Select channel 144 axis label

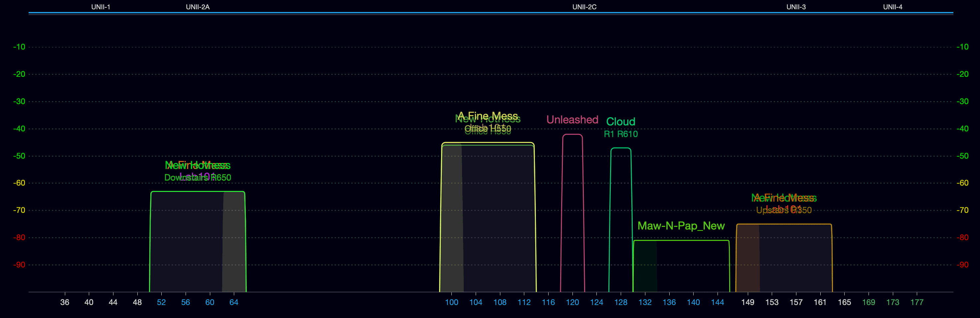coord(717,302)
